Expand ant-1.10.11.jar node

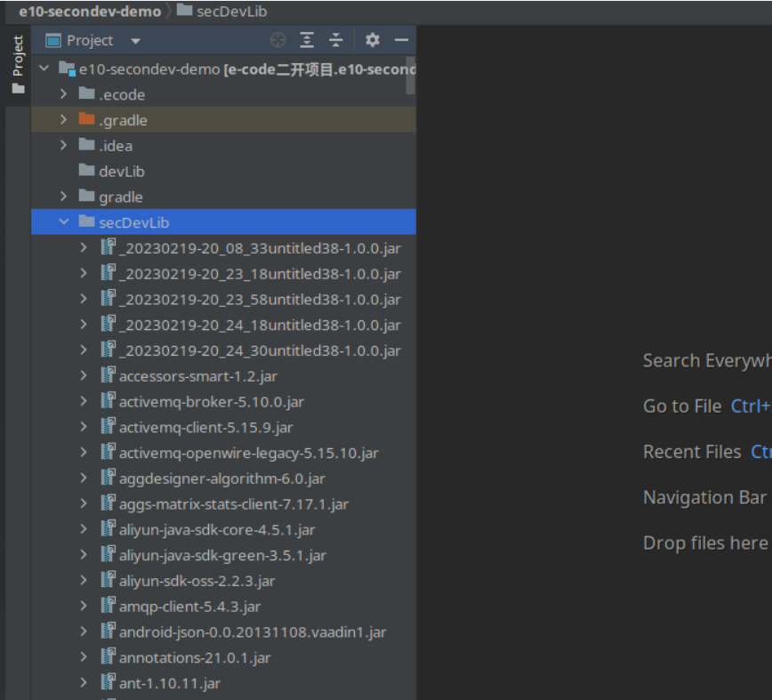point(84,682)
